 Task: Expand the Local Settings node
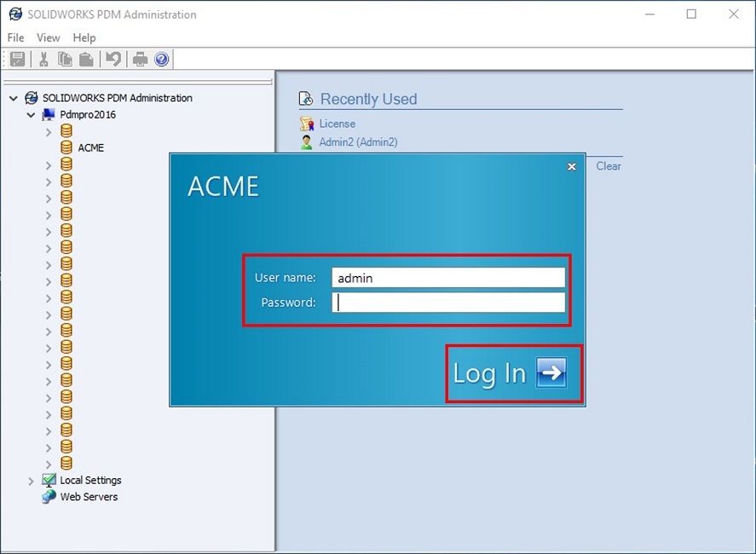coord(32,481)
